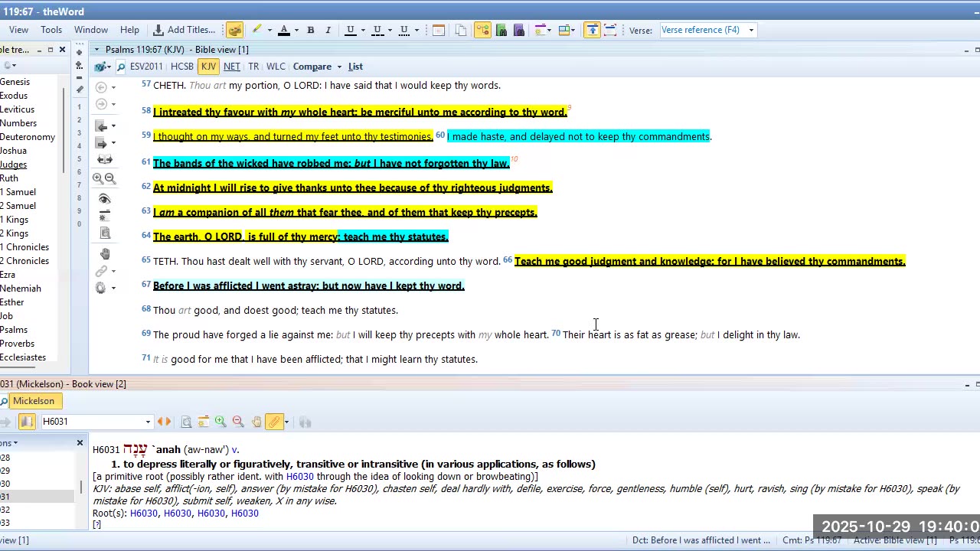Zoom out the Bible view text
The height and width of the screenshot is (551, 980).
(110, 178)
